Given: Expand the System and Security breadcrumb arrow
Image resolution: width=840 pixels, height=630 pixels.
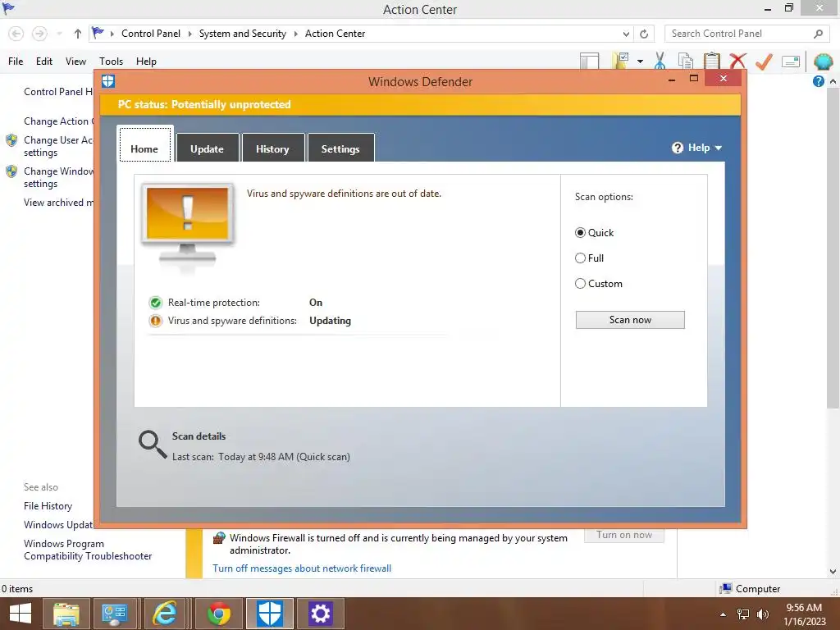Looking at the screenshot, I should (295, 34).
